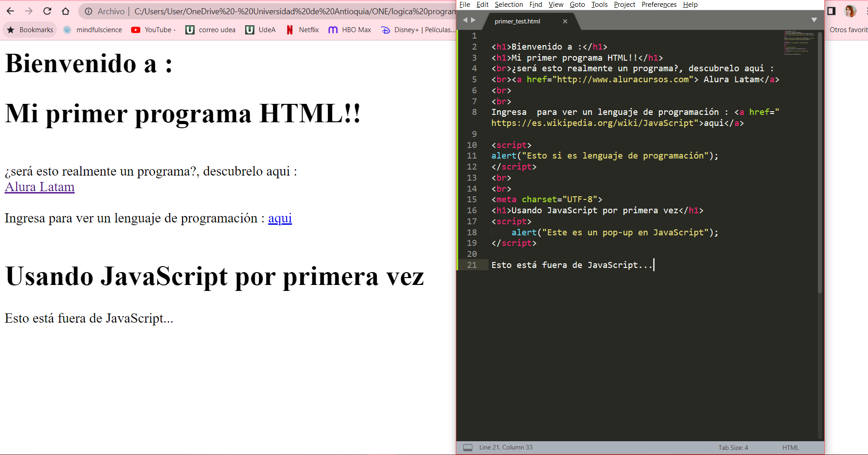The width and height of the screenshot is (868, 455).
Task: Open Sublime Text File menu
Action: pyautogui.click(x=465, y=5)
